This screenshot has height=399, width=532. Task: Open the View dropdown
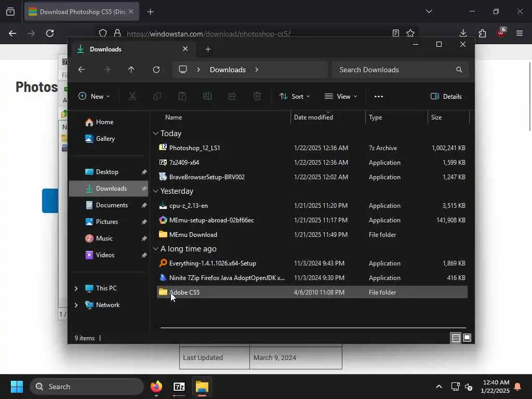341,96
